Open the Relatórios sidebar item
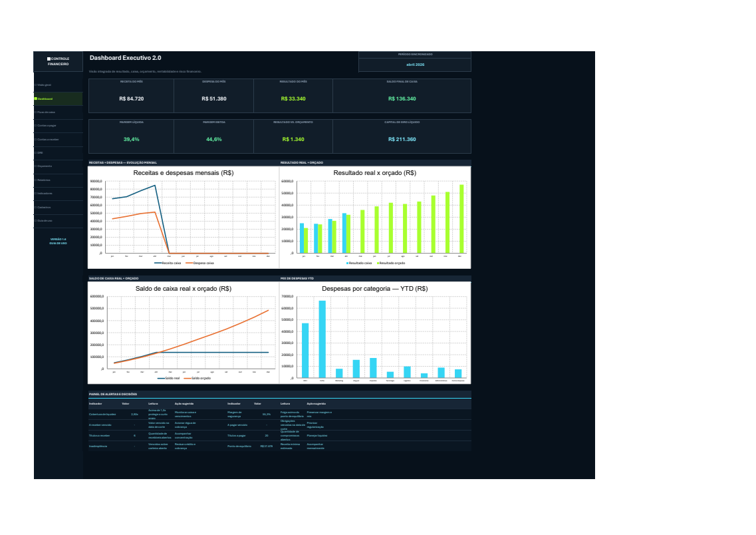756x535 pixels. 58,180
